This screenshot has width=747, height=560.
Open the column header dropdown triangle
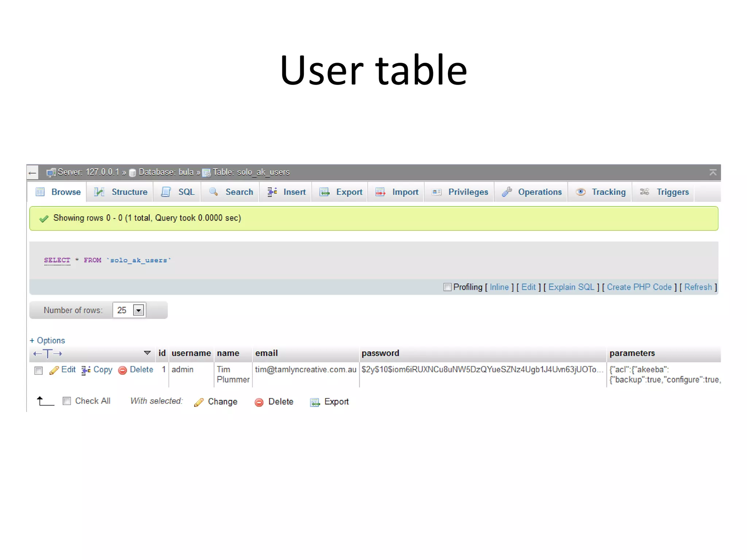point(147,353)
